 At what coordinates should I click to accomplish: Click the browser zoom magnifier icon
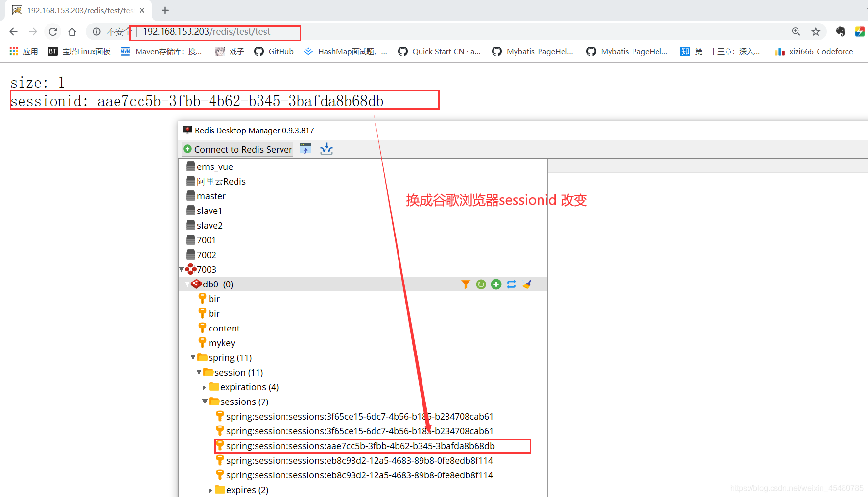click(796, 32)
